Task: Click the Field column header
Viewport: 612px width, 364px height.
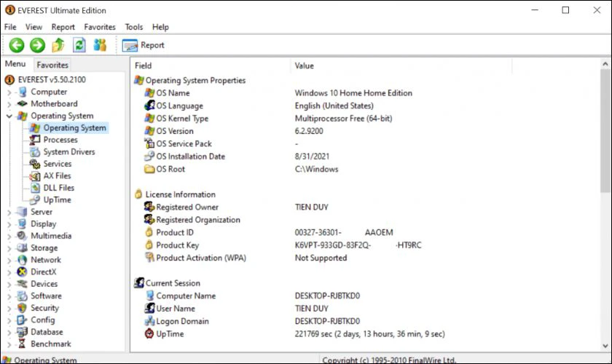Action: point(211,66)
